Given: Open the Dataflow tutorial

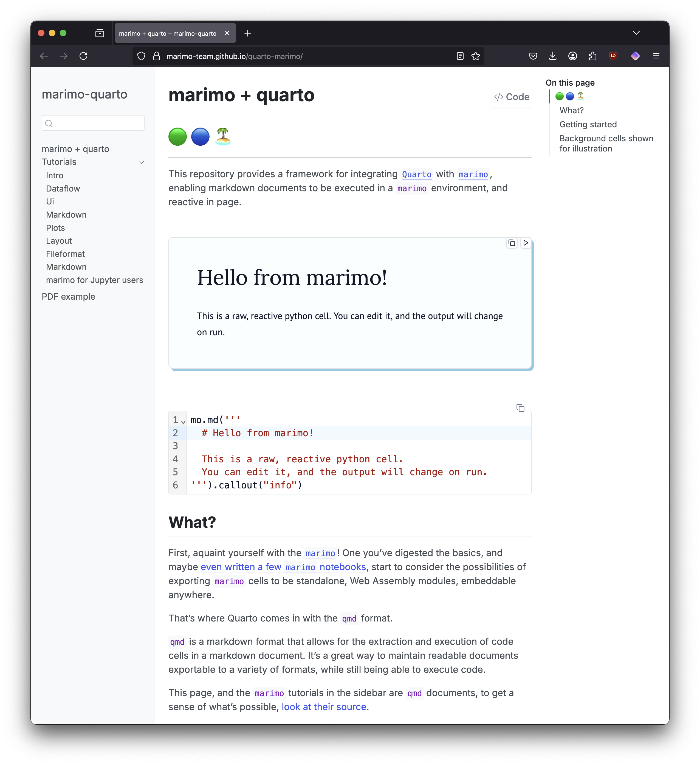Looking at the screenshot, I should pyautogui.click(x=63, y=189).
